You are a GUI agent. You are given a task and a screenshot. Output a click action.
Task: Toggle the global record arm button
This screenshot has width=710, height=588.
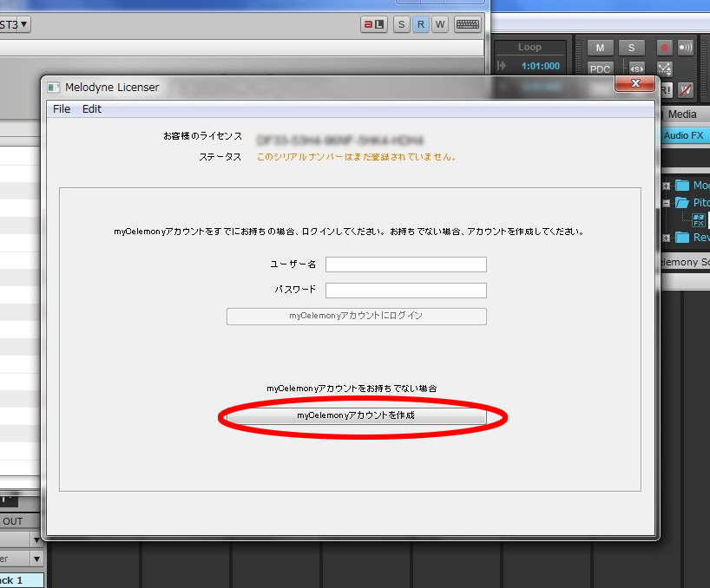(x=664, y=48)
